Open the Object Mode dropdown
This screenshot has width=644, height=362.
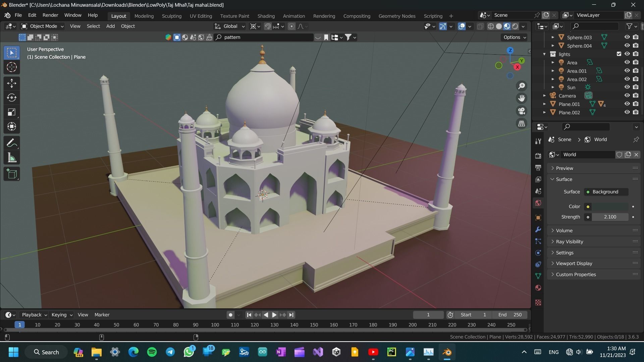coord(42,26)
